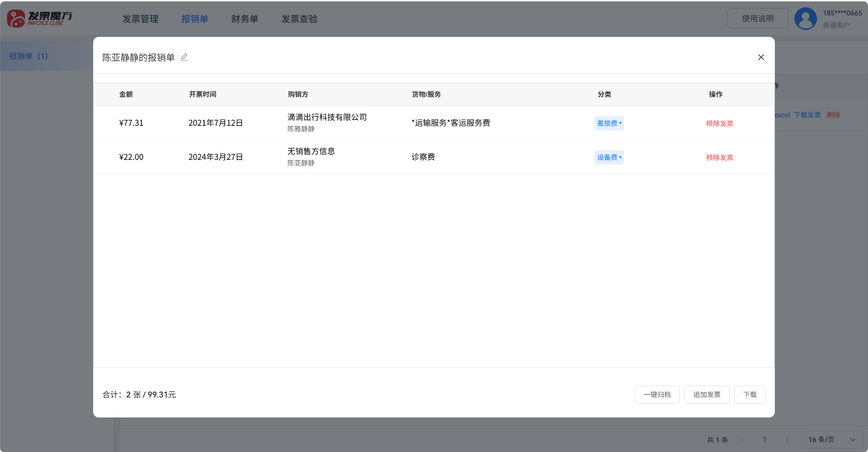The height and width of the screenshot is (452, 868).
Task: Close the reimbursement dialog with X icon
Action: (761, 57)
